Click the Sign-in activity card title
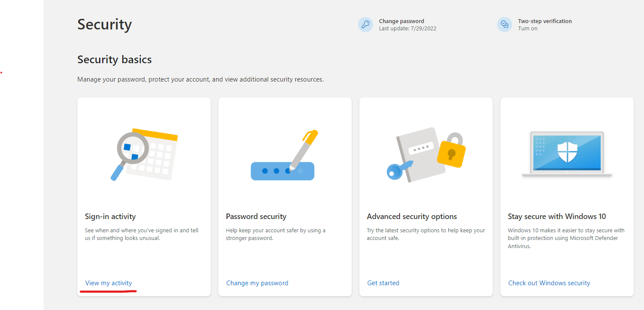Image resolution: width=644 pixels, height=310 pixels. pos(110,216)
